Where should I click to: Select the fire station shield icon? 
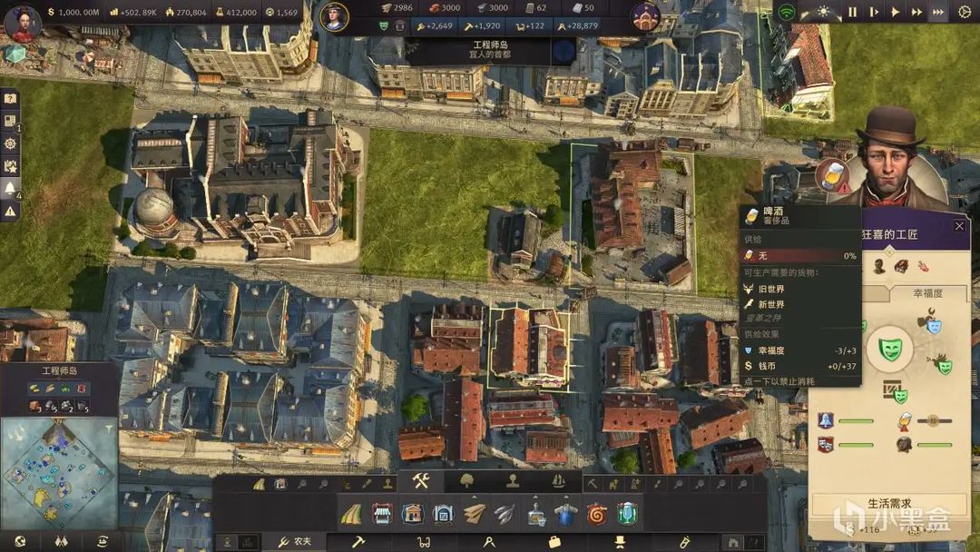[x=597, y=514]
